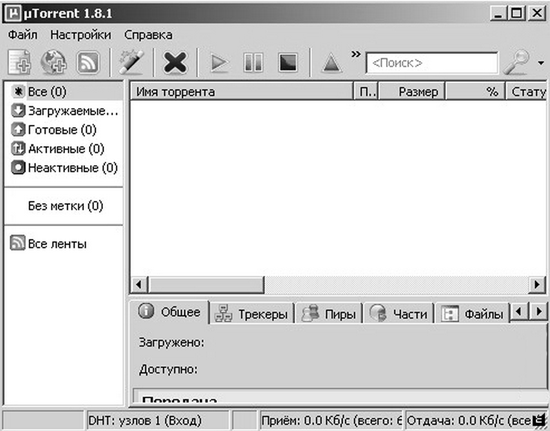Click the Отдача upload speed status
Viewport: 550px width, 431px height.
[469, 420]
